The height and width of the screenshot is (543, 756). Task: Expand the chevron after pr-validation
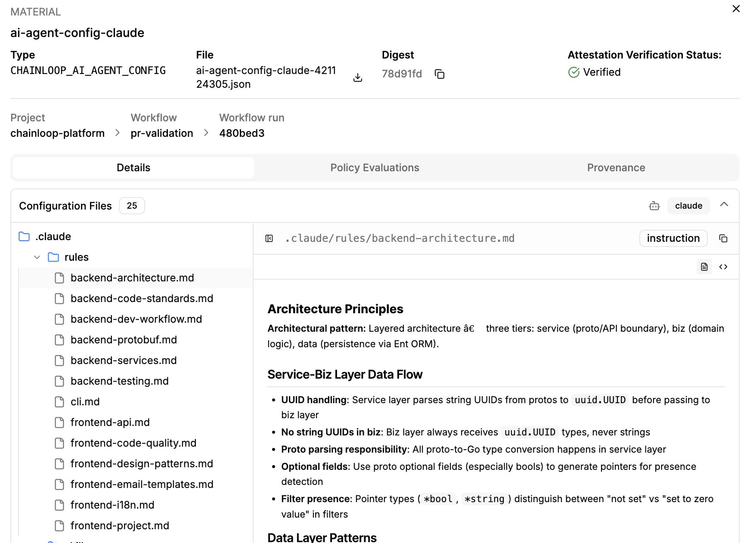coord(206,133)
